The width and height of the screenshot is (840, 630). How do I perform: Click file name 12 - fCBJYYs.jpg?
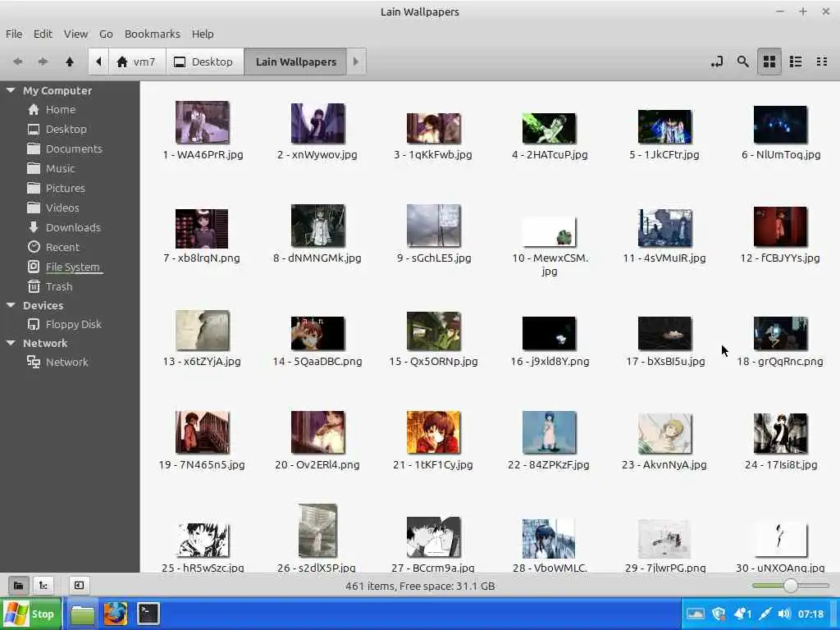pyautogui.click(x=780, y=258)
